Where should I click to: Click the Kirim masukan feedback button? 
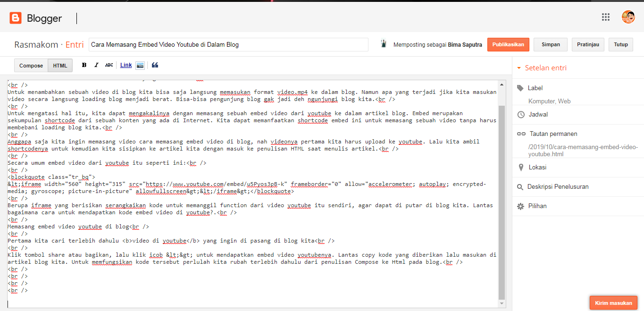pyautogui.click(x=614, y=303)
